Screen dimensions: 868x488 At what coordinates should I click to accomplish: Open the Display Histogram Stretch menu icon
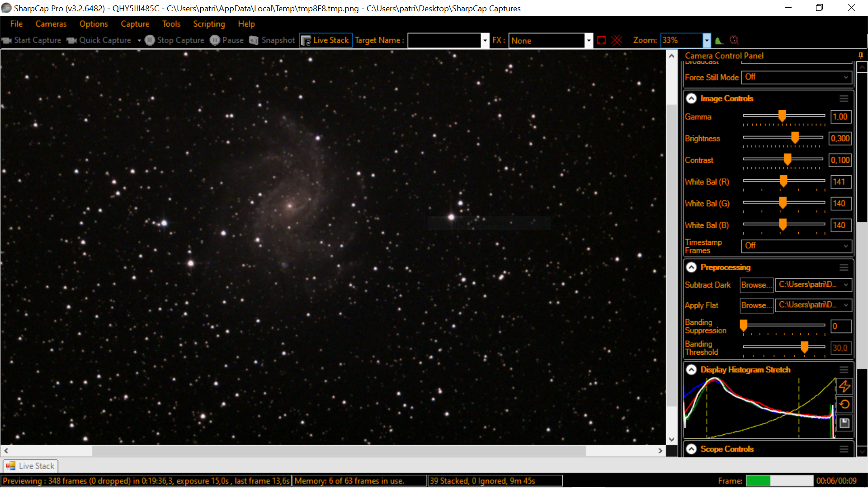(844, 370)
